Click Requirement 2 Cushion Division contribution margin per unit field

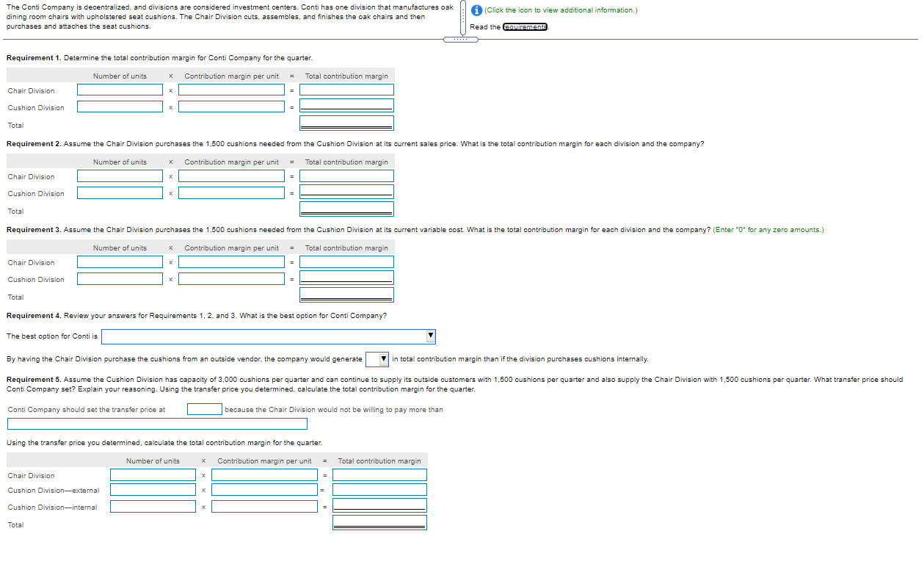231,192
